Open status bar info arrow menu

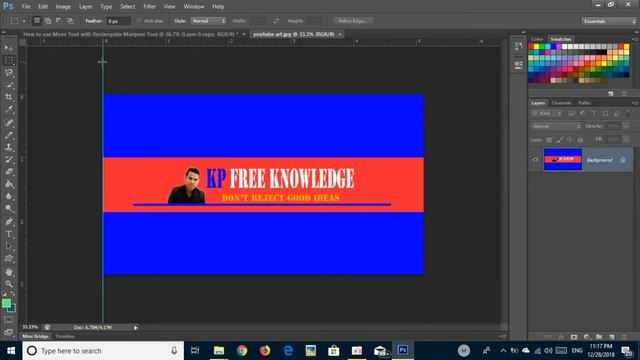(136, 327)
